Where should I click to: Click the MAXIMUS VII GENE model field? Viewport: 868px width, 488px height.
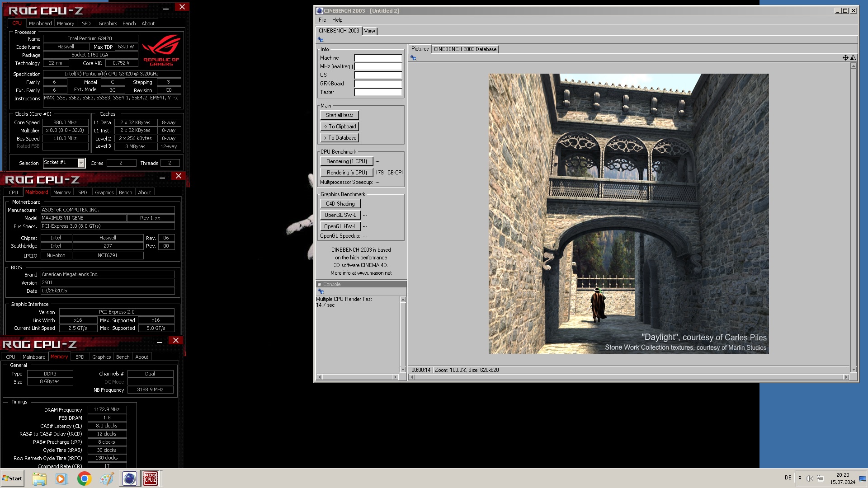(84, 218)
